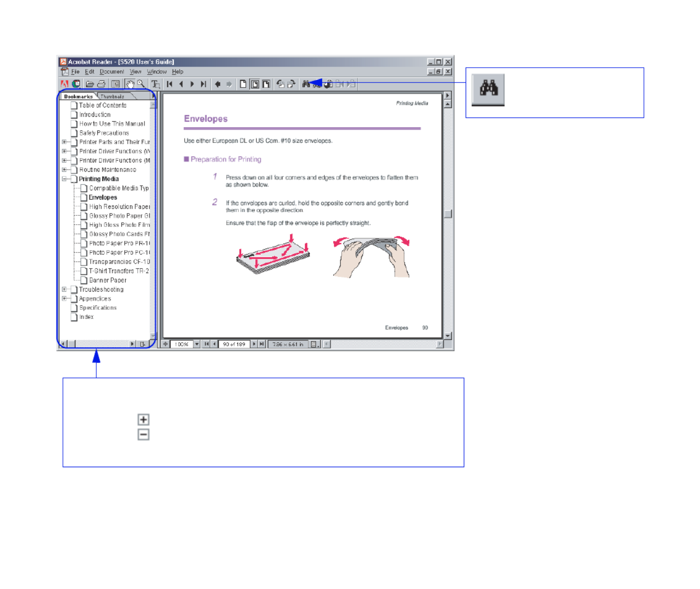The width and height of the screenshot is (700, 589).
Task: Switch to the Thumbnails tab
Action: 112,96
